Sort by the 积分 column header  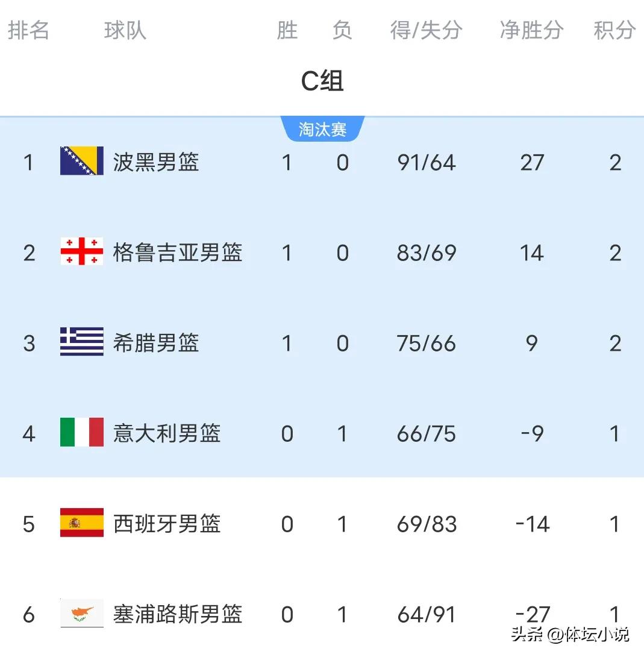pos(614,30)
